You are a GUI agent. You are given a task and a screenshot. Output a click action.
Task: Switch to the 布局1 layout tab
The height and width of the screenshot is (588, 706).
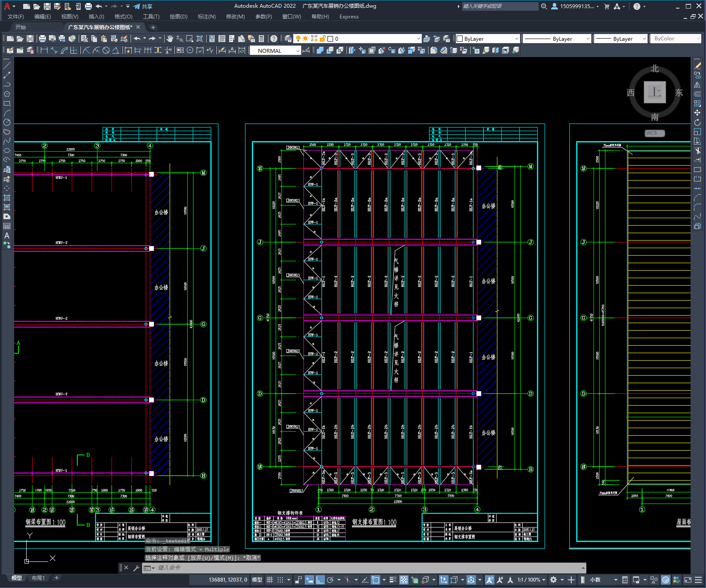click(38, 578)
